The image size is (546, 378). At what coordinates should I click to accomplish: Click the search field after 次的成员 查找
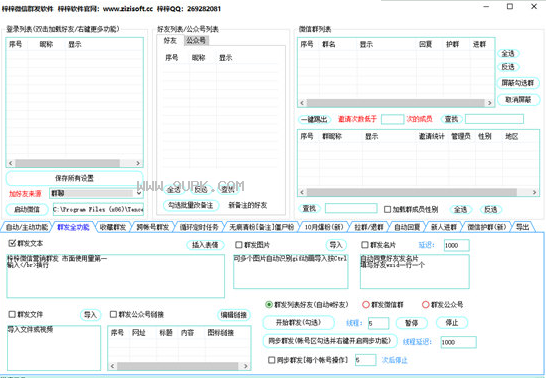(x=494, y=119)
